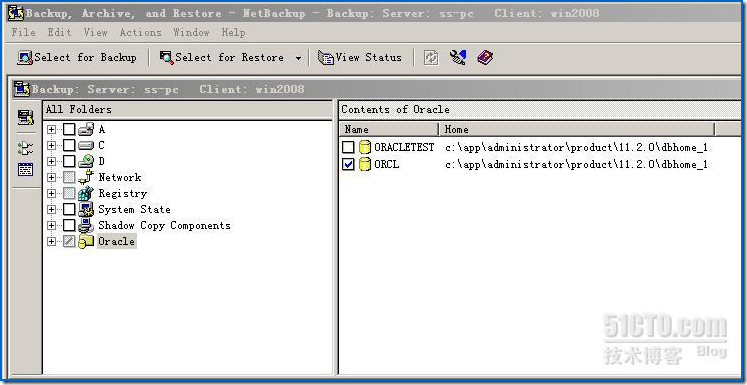Open the Help menu
Image resolution: width=747 pixels, height=385 pixels.
click(233, 32)
